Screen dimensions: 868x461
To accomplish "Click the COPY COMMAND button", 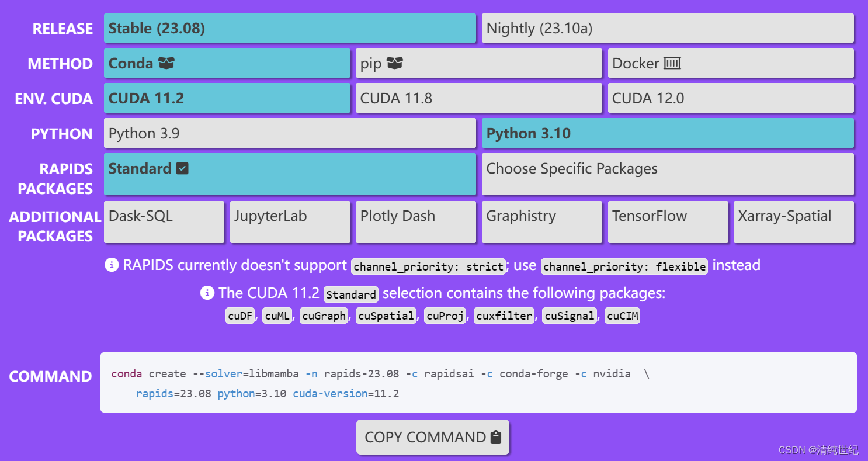I will pos(433,437).
